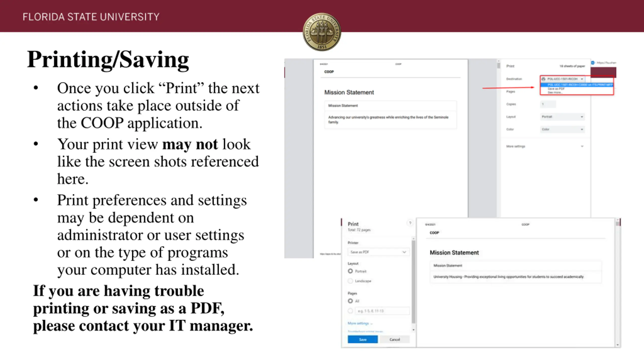Viewport: 644px width, 362px height.
Task: Click the printer icon in Destination field
Action: pos(544,79)
